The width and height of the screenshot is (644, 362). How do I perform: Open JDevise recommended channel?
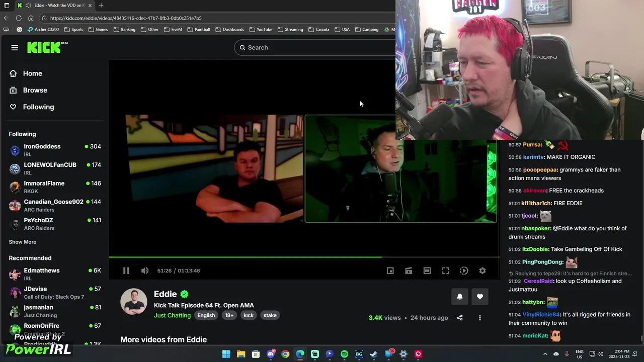pos(55,293)
